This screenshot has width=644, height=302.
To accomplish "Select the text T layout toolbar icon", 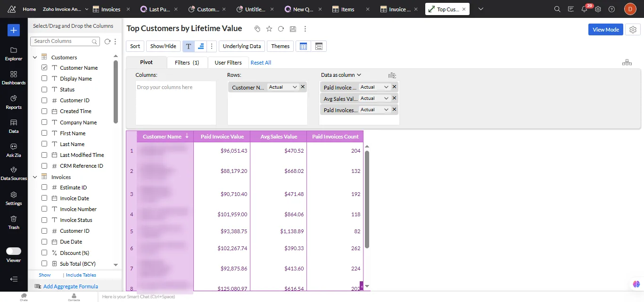I will click(189, 46).
